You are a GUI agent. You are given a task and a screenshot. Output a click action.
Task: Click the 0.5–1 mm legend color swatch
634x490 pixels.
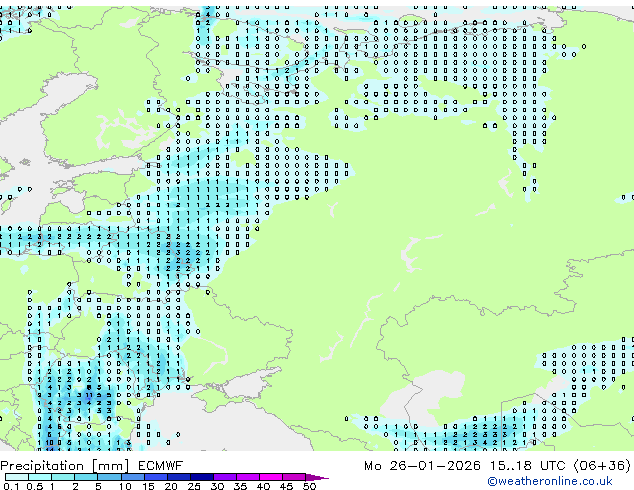[40, 477]
